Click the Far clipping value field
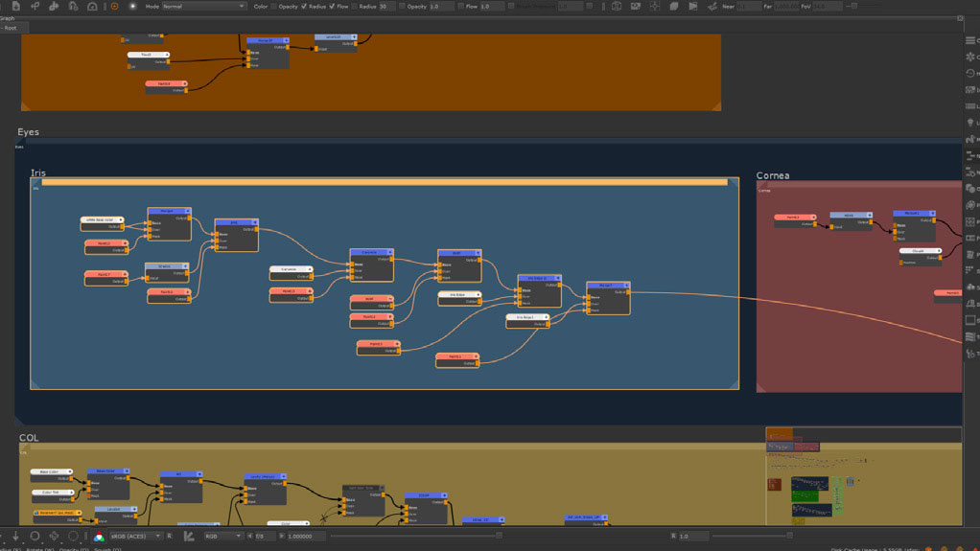The image size is (980, 551). [786, 7]
